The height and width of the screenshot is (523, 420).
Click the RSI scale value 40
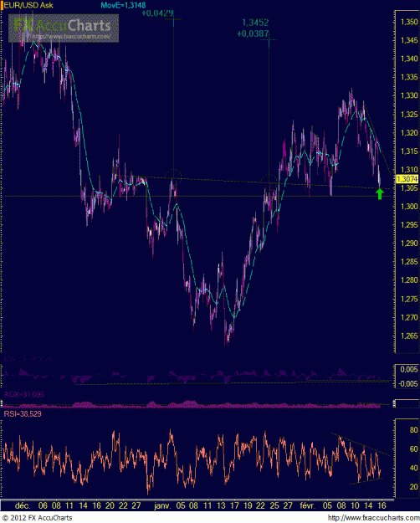(x=413, y=468)
